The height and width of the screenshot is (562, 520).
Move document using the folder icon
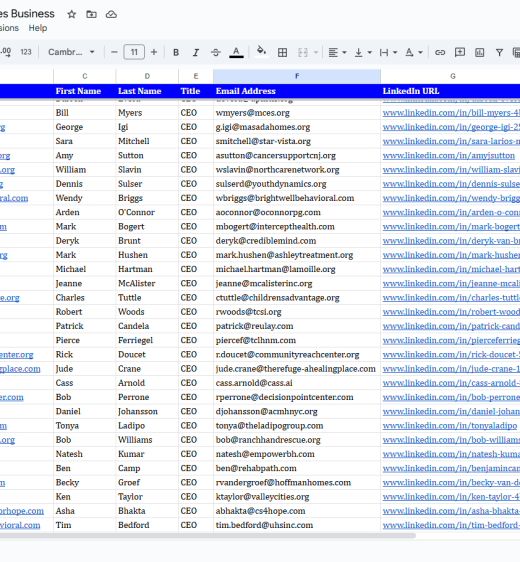point(91,14)
